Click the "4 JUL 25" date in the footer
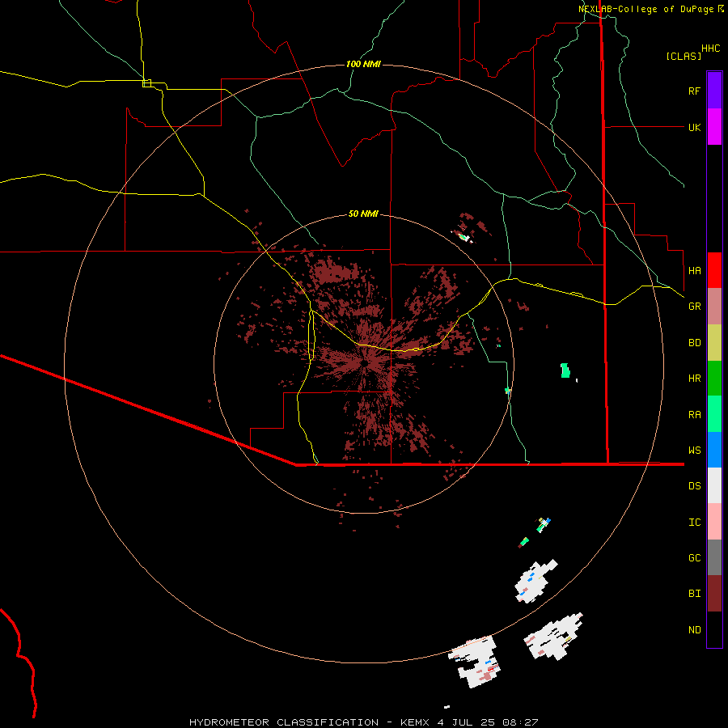The height and width of the screenshot is (728, 728). [466, 722]
